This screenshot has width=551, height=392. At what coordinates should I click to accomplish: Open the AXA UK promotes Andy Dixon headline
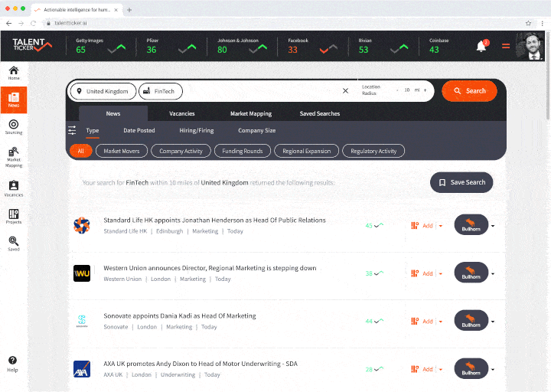pos(201,364)
